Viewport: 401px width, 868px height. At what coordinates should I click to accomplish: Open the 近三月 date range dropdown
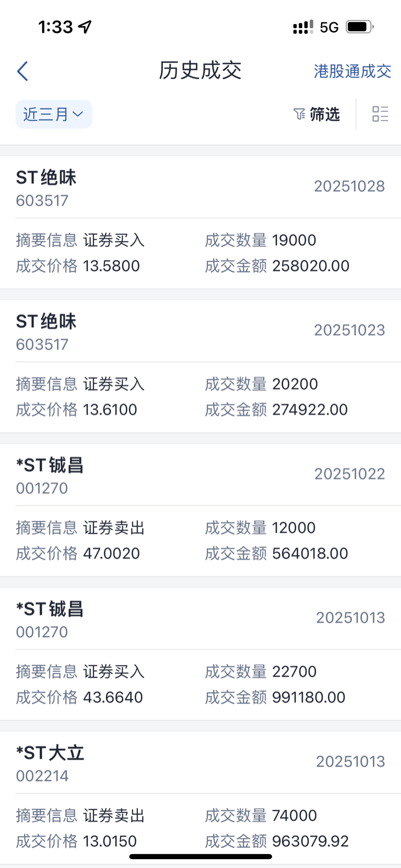tap(54, 114)
